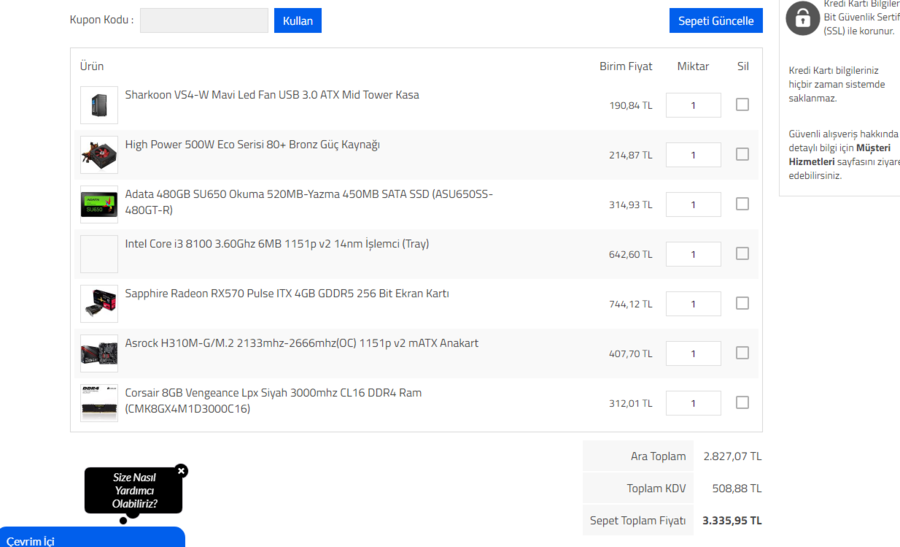This screenshot has height=547, width=900.
Task: Click the Size Nasıl Yardımcı Olabiliriz chat bubble
Action: coord(134,491)
